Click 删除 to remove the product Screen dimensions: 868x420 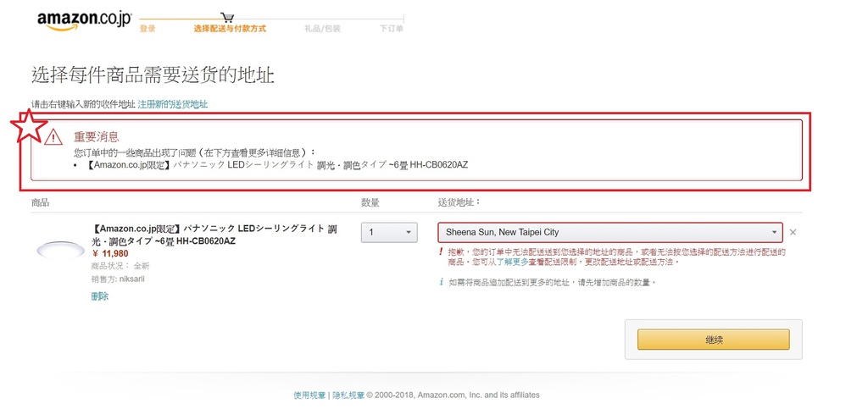click(100, 296)
